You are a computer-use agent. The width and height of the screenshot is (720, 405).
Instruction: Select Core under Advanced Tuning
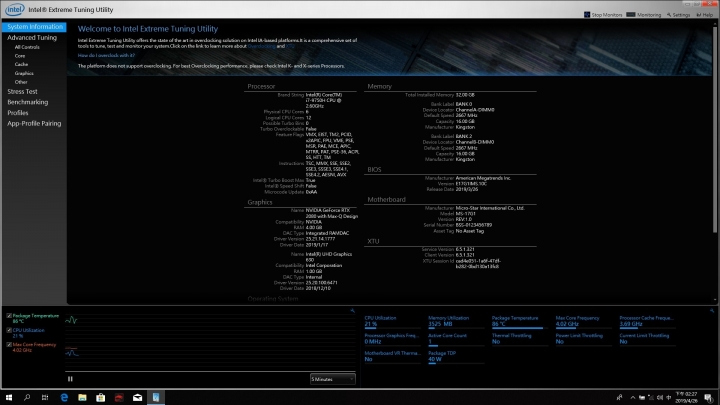click(x=20, y=56)
